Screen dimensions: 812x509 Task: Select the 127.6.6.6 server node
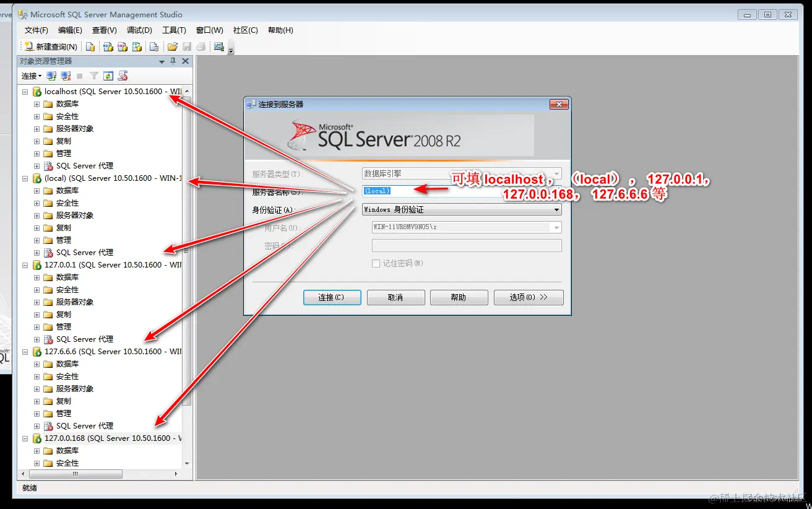click(113, 351)
